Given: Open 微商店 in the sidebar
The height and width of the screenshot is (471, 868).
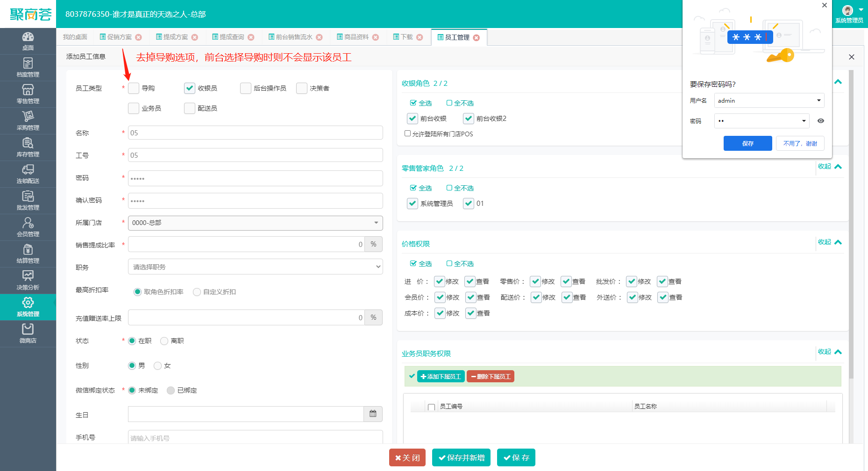Looking at the screenshot, I should 28,334.
